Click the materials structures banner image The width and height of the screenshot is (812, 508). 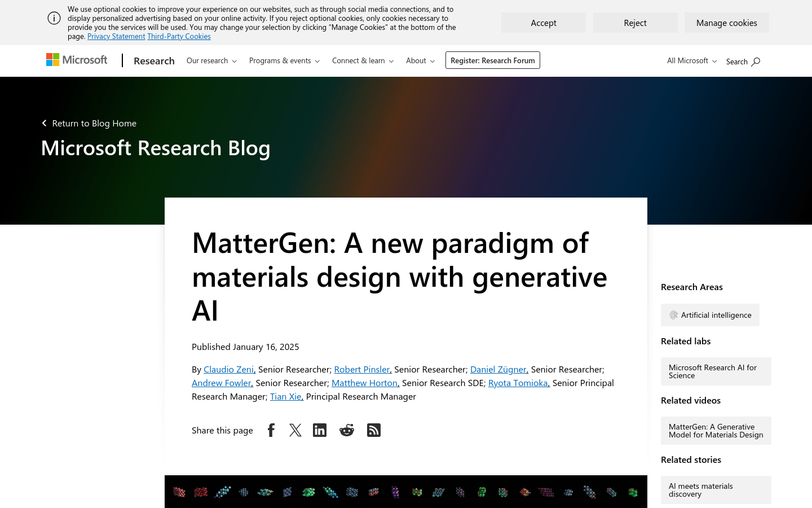406,492
